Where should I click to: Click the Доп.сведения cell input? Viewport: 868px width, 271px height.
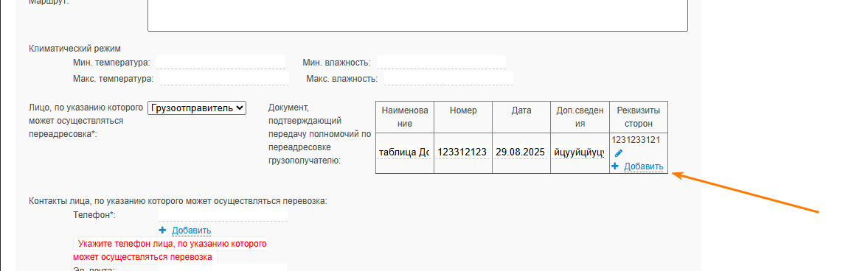click(x=580, y=152)
